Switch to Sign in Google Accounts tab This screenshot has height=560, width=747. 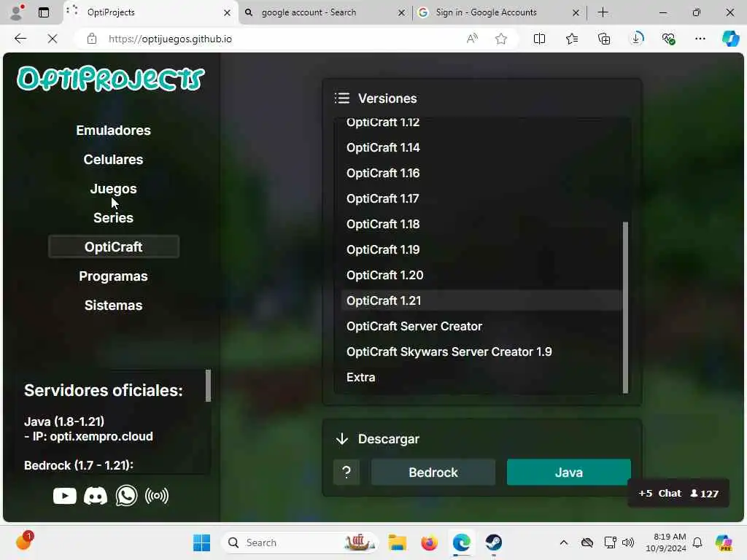(x=498, y=12)
